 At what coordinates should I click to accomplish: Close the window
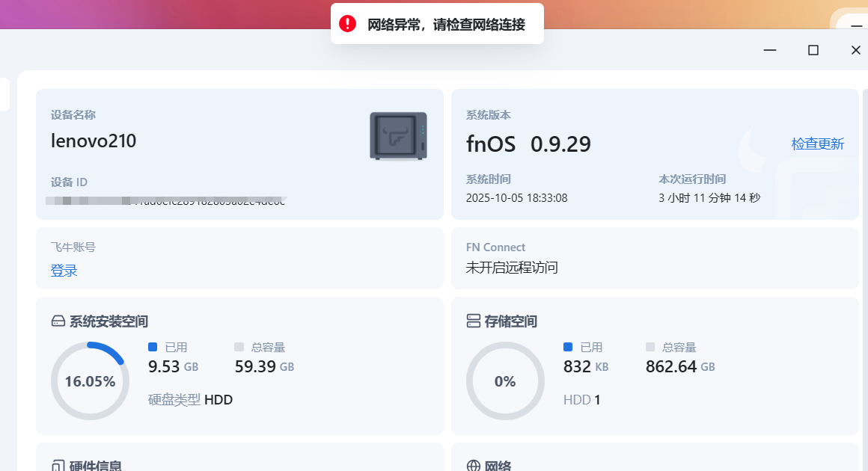point(856,50)
